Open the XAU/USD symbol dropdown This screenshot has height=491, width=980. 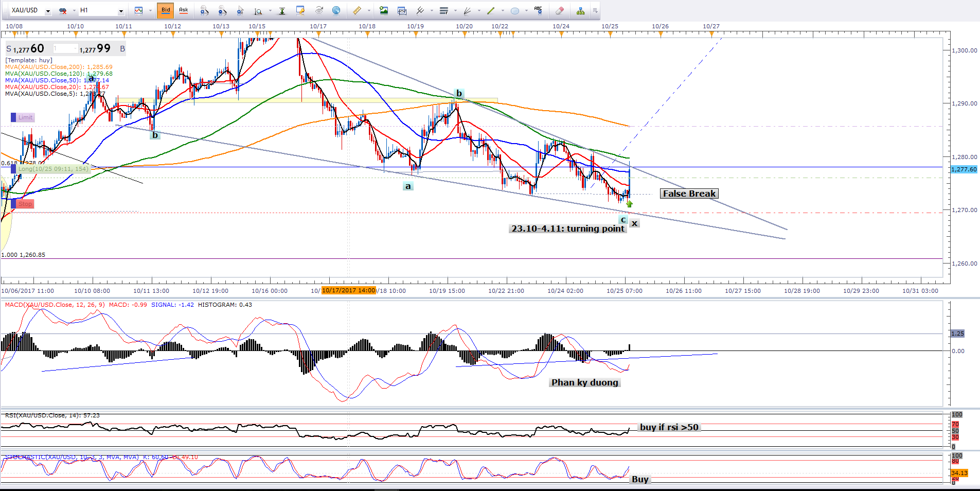(48, 11)
